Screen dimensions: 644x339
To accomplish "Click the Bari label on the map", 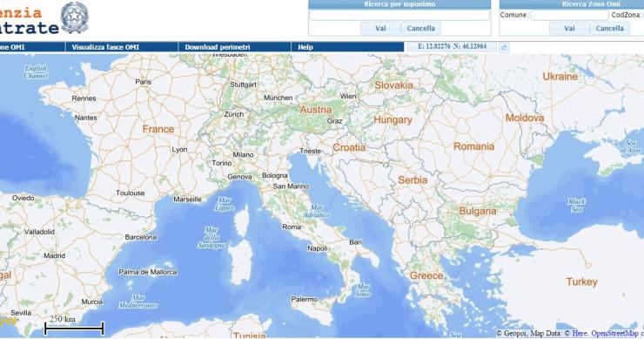I will point(356,242).
